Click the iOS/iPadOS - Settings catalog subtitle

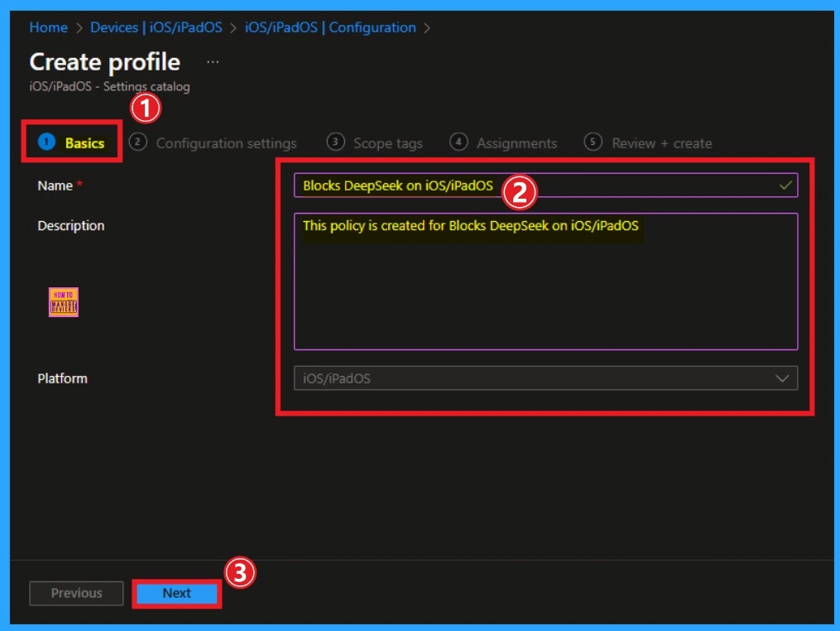pyautogui.click(x=110, y=86)
